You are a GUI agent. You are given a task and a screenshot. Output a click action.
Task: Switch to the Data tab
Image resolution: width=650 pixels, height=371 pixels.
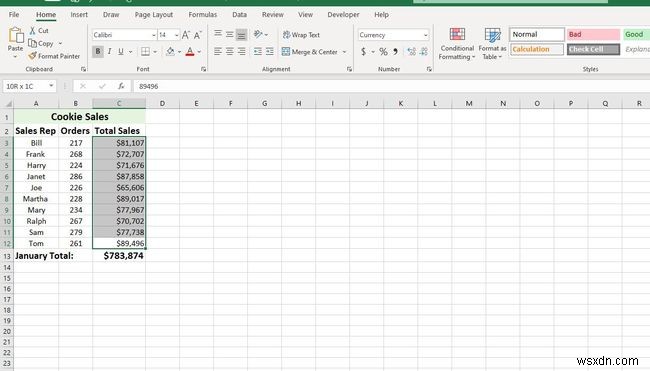(x=239, y=15)
